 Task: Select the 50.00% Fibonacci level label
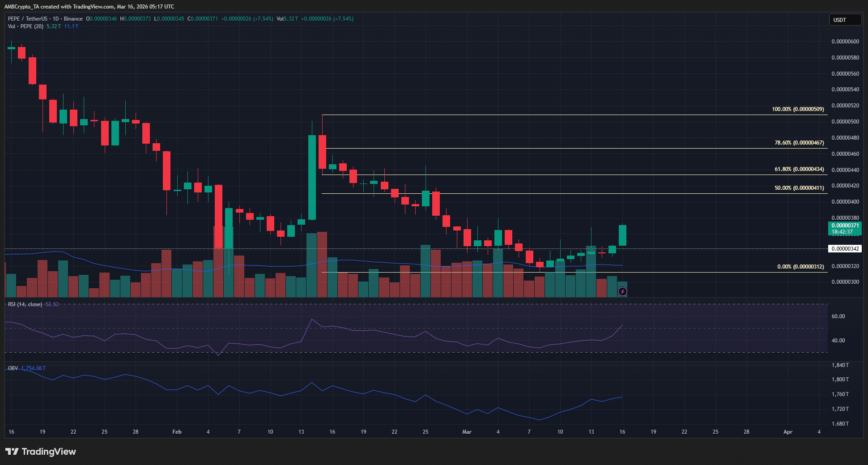(x=799, y=188)
